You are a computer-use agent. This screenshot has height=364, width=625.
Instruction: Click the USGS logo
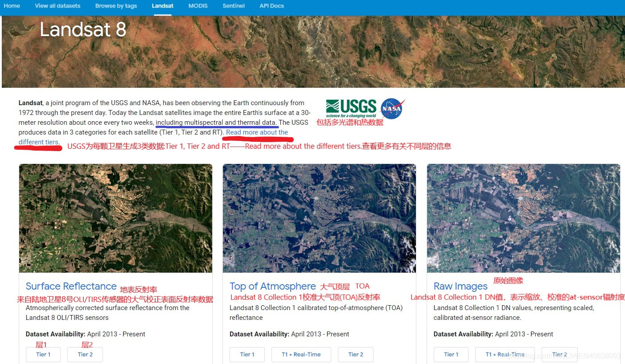[351, 108]
